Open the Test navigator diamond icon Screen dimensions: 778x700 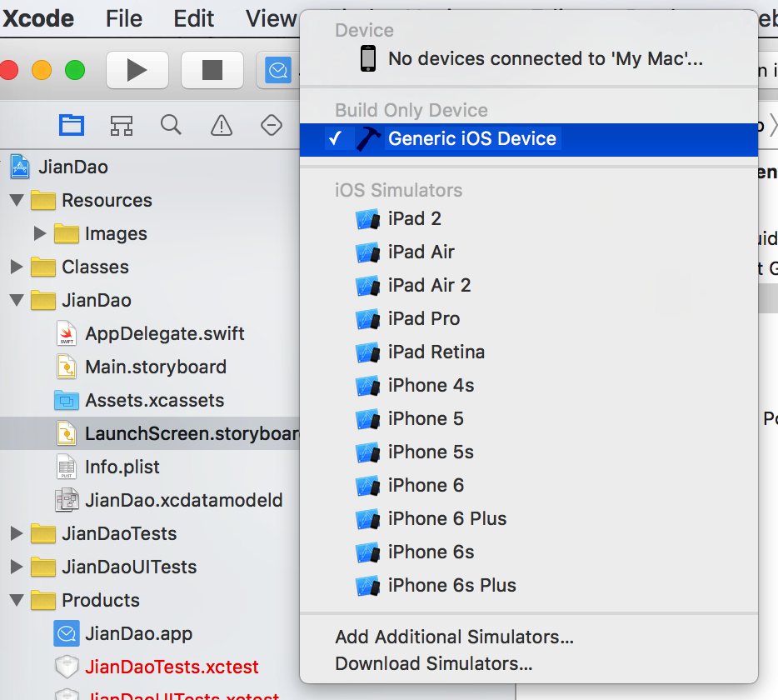tap(272, 125)
